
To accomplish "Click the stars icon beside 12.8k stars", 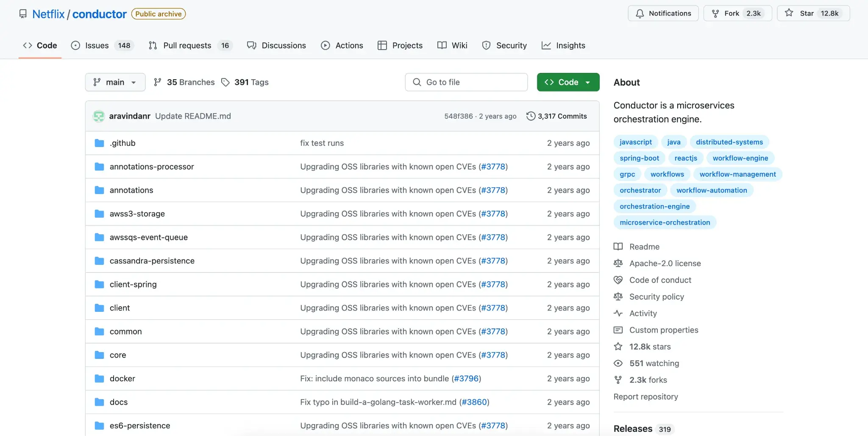I will 618,347.
